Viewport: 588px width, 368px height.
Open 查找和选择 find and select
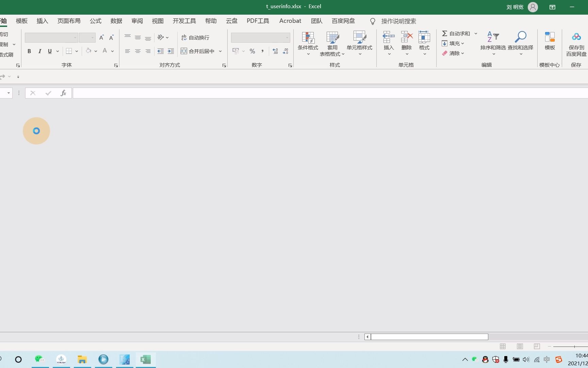pos(521,43)
